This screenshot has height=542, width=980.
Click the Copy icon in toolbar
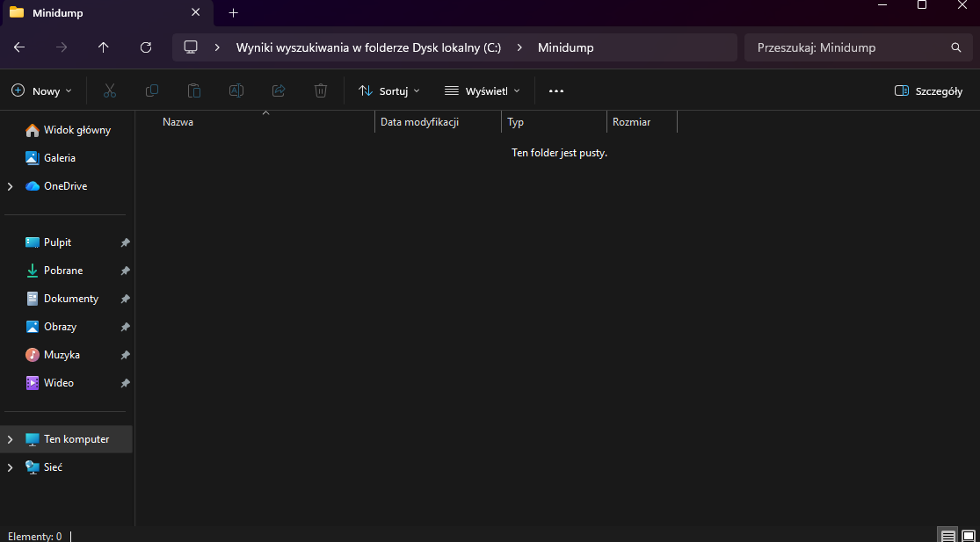(152, 90)
